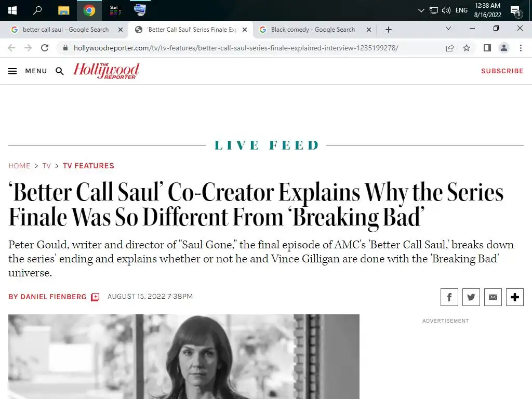This screenshot has height=399, width=532.
Task: Reload the Hollywood Reporter page
Action: (45, 48)
